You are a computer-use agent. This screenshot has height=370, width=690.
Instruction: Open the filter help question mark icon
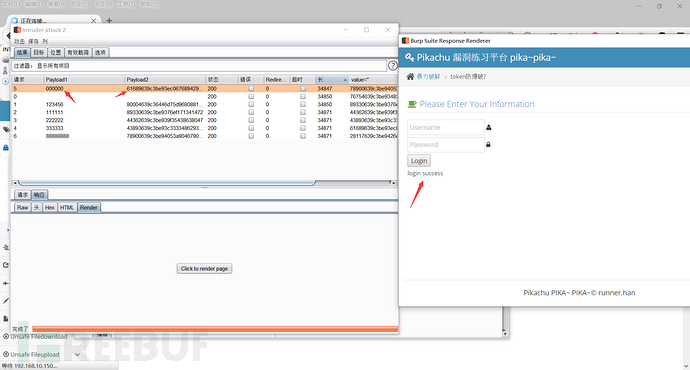pos(393,66)
